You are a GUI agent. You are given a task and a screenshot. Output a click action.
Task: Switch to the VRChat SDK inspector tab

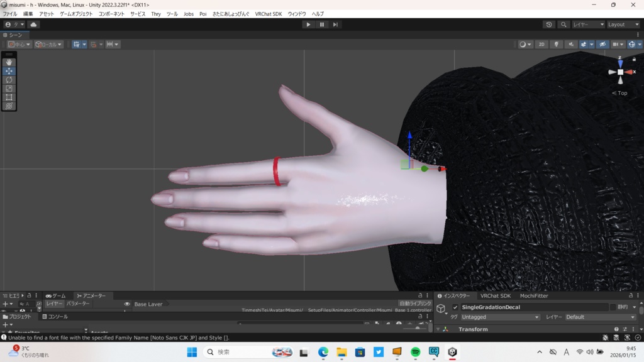(496, 295)
